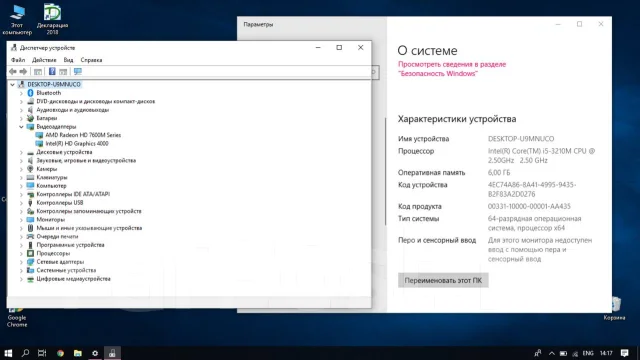
Task: Click the action pane toolbar icon after Help
Action: point(63,72)
